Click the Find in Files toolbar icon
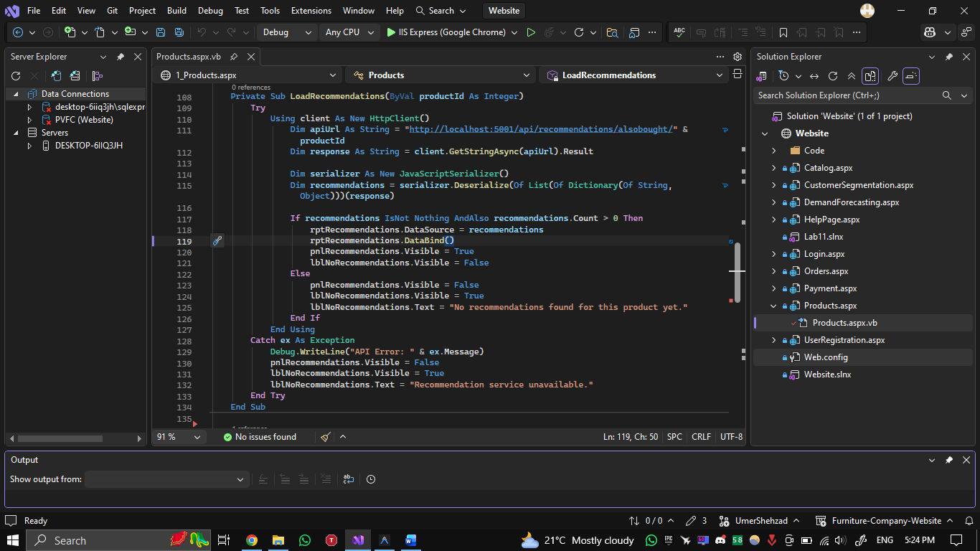 612,32
